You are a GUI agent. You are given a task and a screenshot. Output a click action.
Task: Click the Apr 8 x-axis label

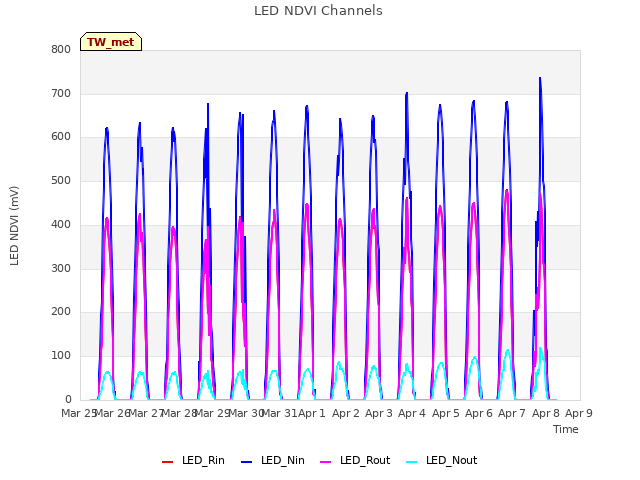[546, 413]
